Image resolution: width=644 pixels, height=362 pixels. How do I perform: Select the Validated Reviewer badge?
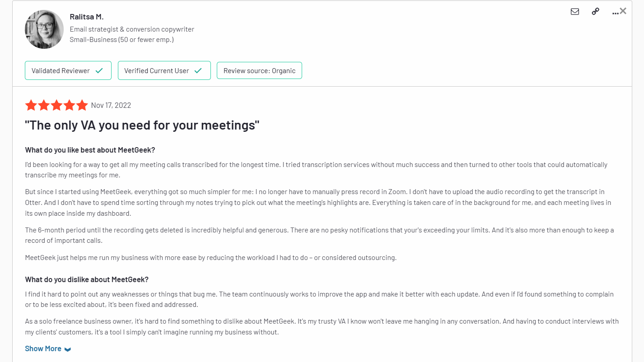(x=68, y=70)
